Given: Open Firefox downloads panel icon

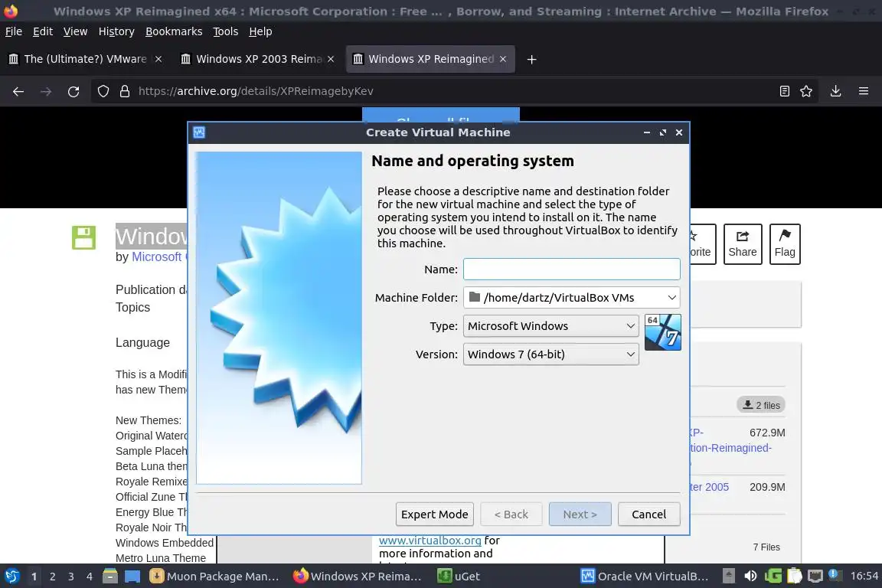Looking at the screenshot, I should (836, 91).
